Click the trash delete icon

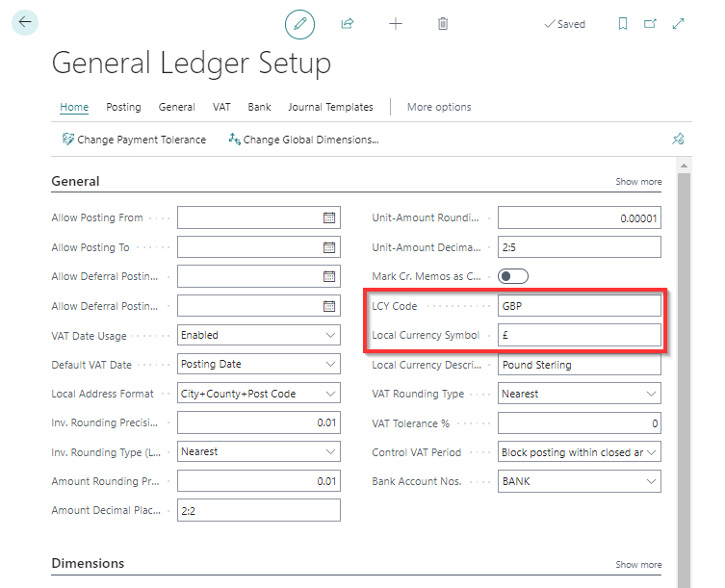443,24
